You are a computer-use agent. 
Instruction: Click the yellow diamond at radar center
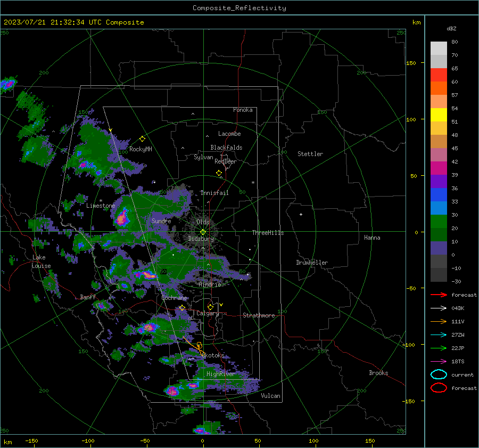203,232
